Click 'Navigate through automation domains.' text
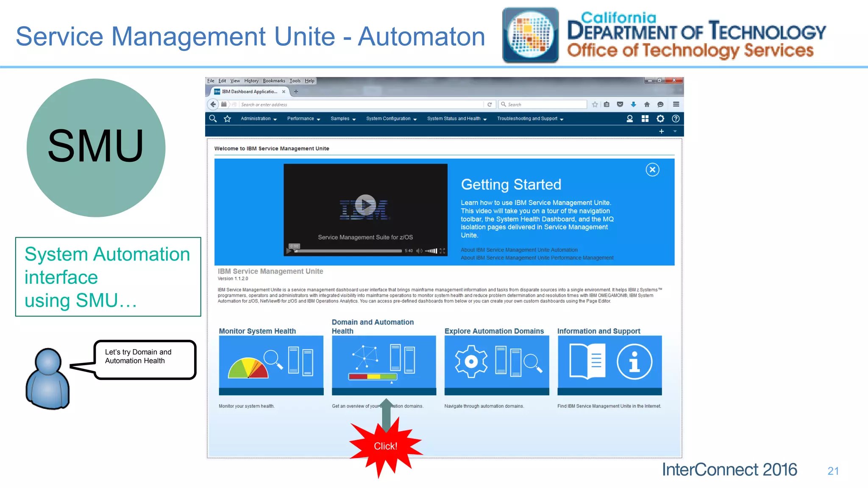Viewport: 868px width, 488px height. (484, 406)
